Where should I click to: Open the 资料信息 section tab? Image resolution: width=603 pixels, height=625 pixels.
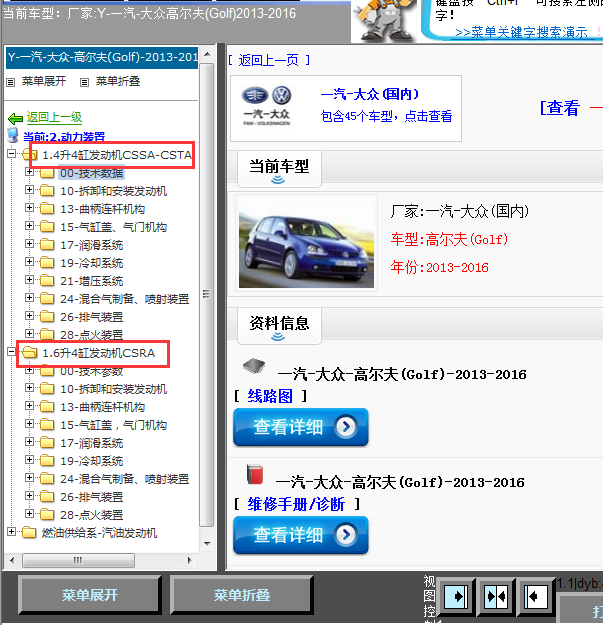pos(279,326)
